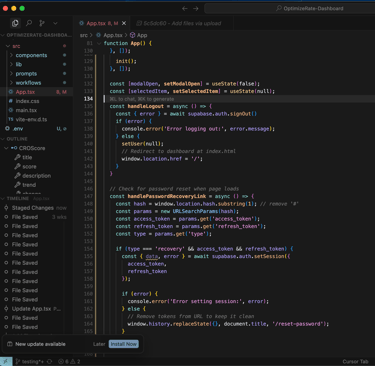Viewport: 375px width, 366px height.
Task: Select the 'title' property in the outline
Action: [x=27, y=157]
